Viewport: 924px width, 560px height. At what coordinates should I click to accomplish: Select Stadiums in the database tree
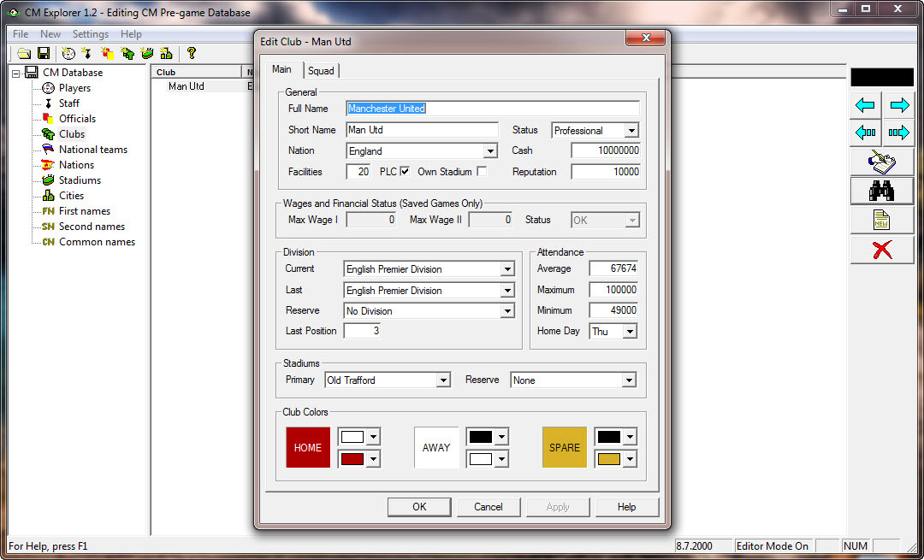coord(80,180)
